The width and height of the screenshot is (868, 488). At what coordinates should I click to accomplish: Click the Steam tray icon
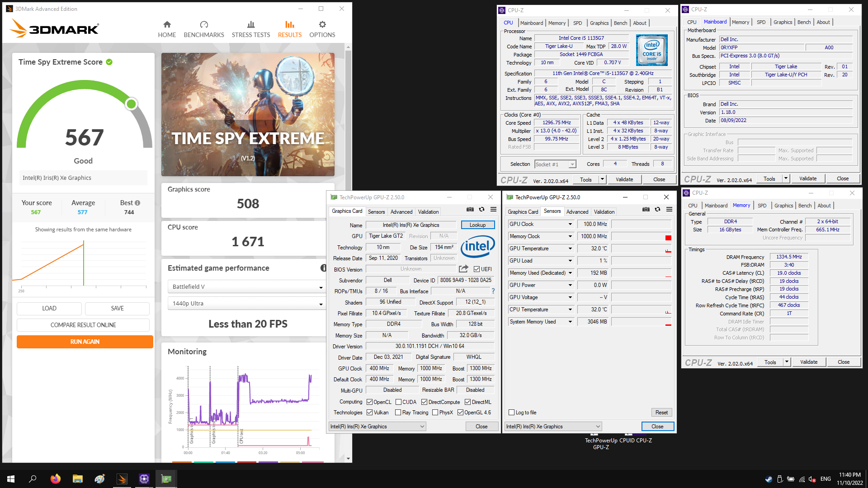click(x=769, y=479)
